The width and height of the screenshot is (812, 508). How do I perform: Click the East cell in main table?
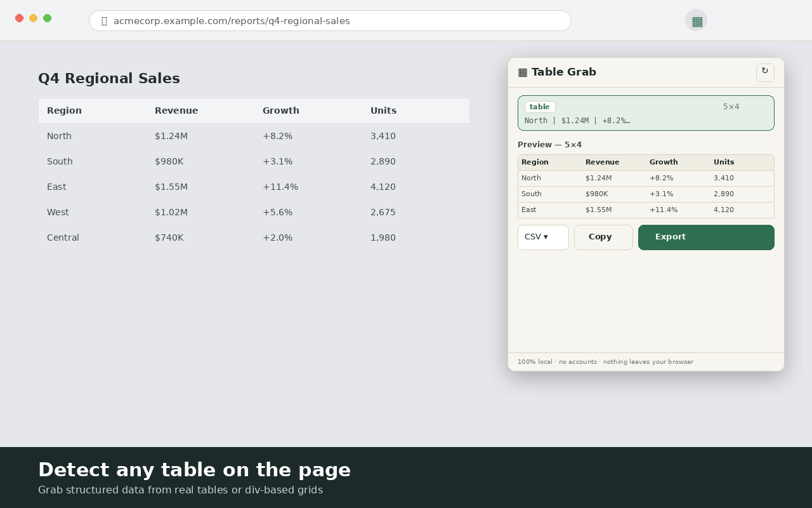(x=56, y=187)
